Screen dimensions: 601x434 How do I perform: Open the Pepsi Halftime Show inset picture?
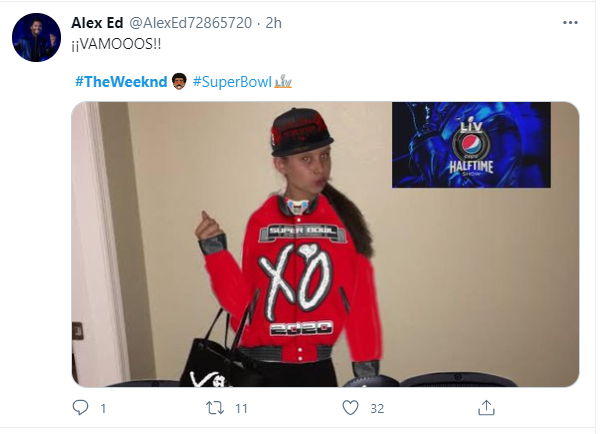tap(471, 145)
